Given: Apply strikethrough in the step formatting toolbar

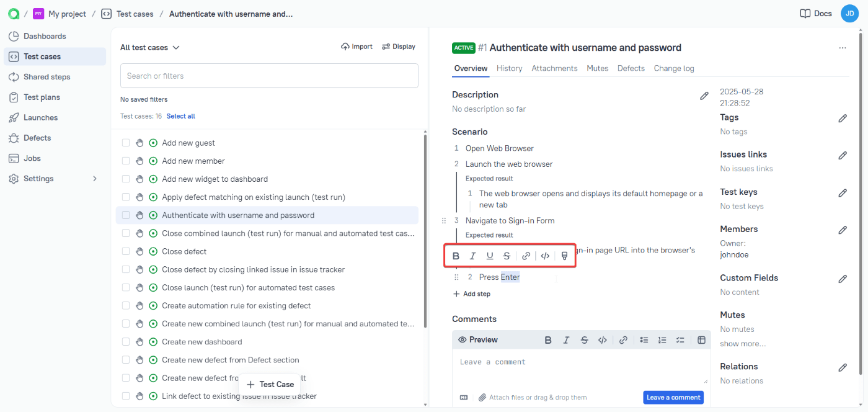Looking at the screenshot, I should 507,255.
